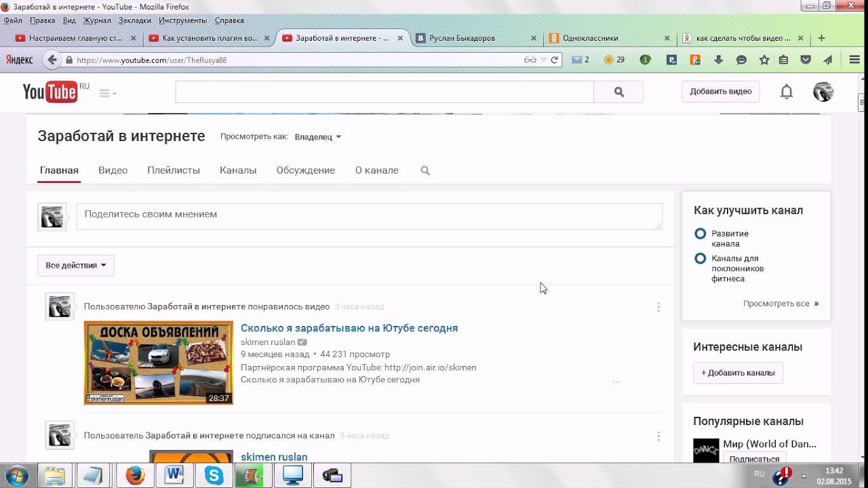Expand the Владелец view-as dropdown
This screenshot has height=488, width=868.
click(x=318, y=137)
